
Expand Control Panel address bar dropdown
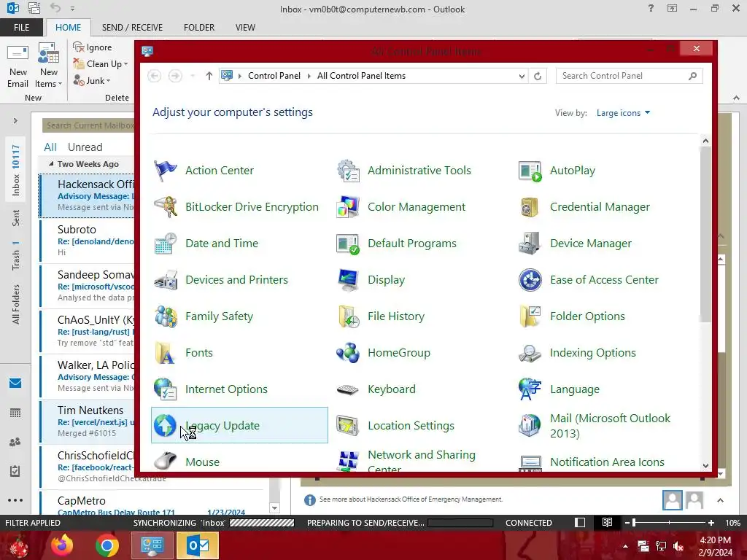tap(522, 76)
